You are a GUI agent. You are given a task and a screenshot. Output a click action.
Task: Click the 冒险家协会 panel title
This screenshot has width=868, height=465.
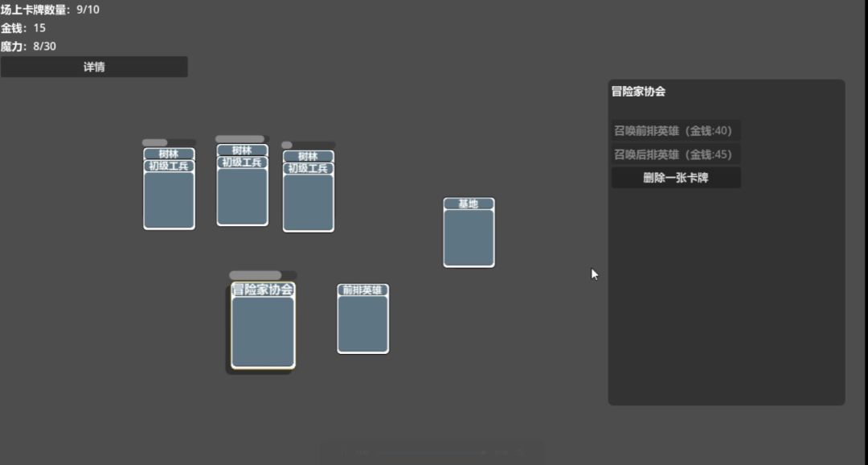coord(638,92)
